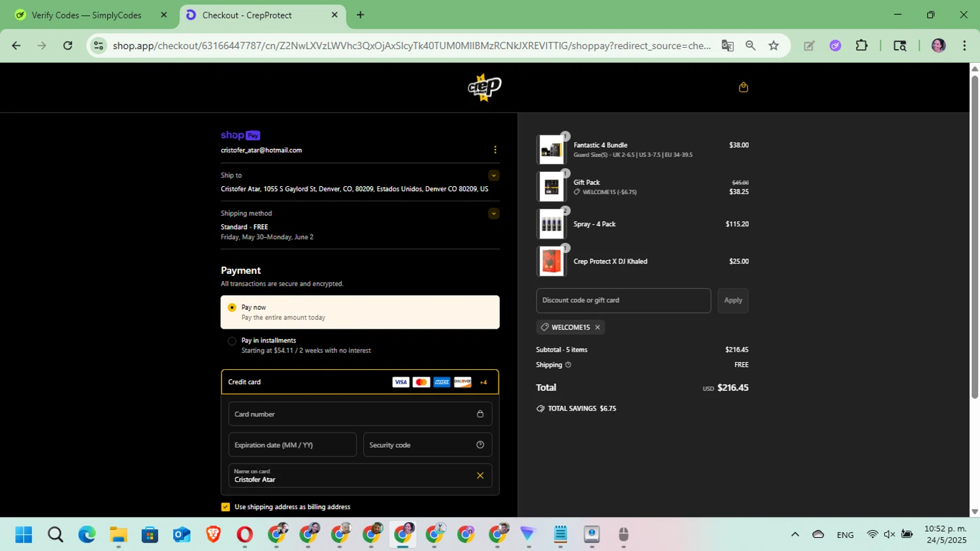The image size is (980, 551).
Task: Open Windows taskbar search
Action: click(x=56, y=535)
